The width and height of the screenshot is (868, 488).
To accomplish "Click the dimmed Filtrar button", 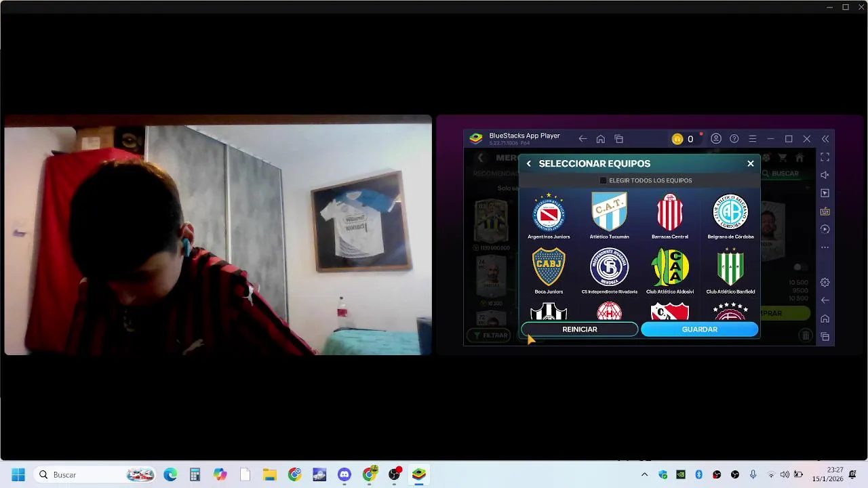I will (490, 335).
